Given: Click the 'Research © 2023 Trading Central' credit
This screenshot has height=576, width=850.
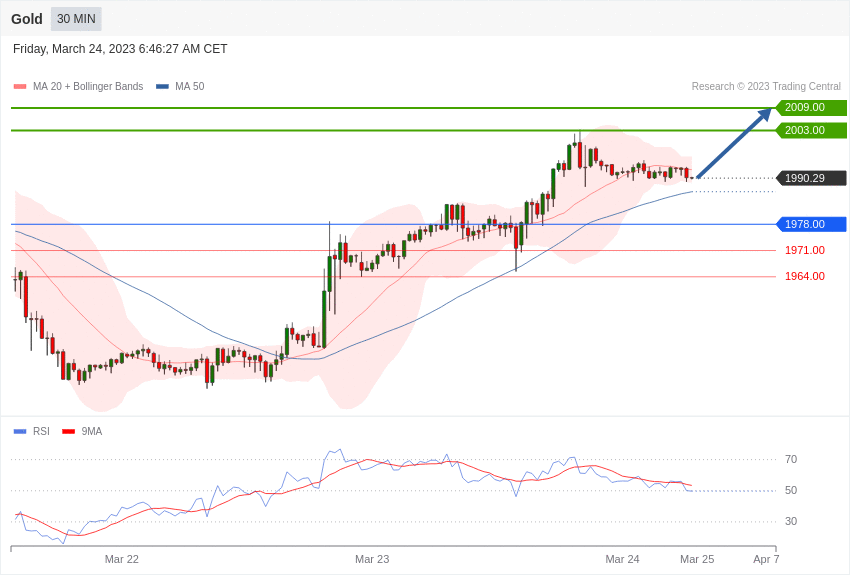Looking at the screenshot, I should point(766,86).
